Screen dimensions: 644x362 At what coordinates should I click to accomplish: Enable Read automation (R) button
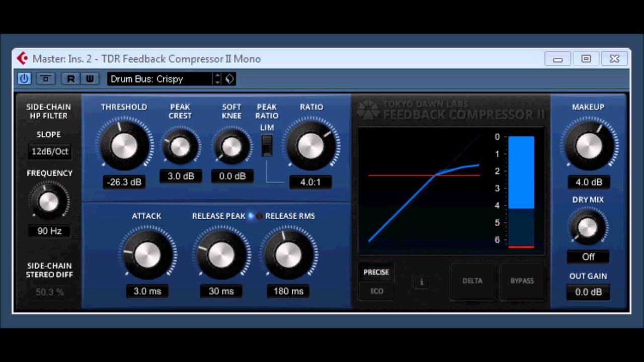(70, 78)
